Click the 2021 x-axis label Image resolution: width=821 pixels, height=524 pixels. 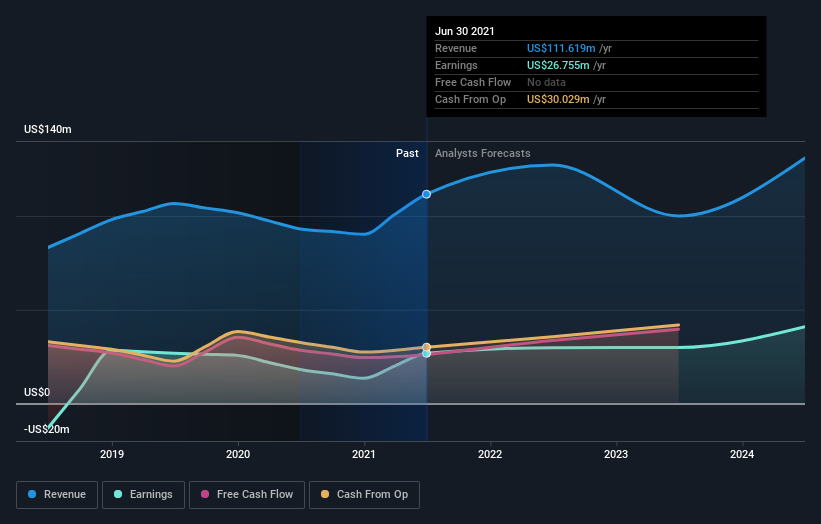click(x=364, y=454)
